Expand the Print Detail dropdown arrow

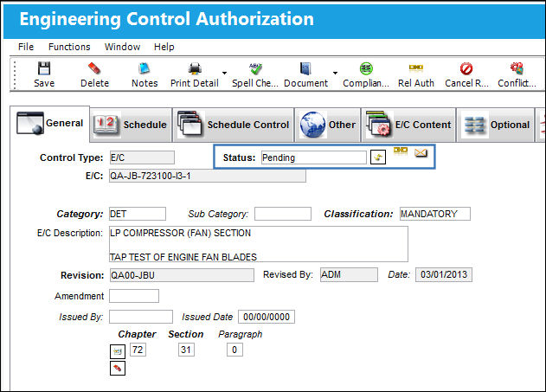225,73
